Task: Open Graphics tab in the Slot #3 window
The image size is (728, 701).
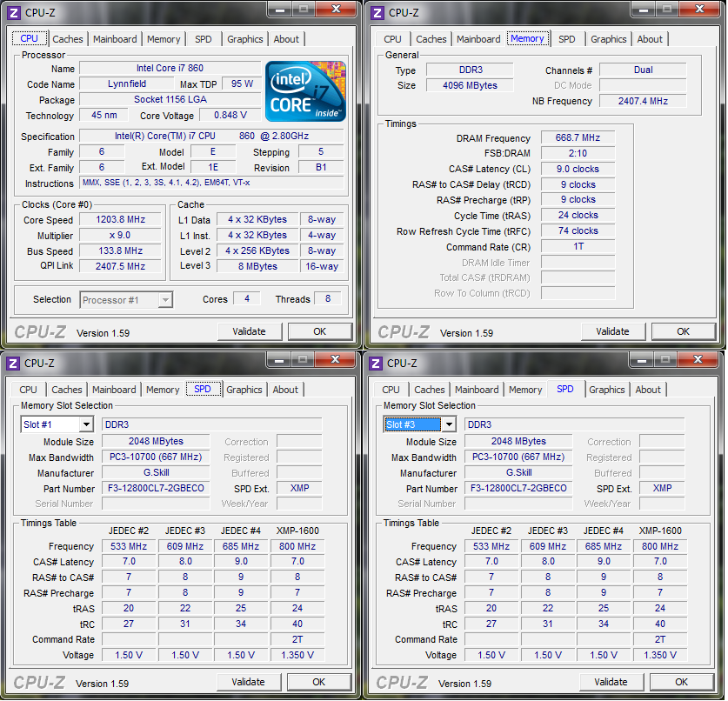Action: click(607, 390)
